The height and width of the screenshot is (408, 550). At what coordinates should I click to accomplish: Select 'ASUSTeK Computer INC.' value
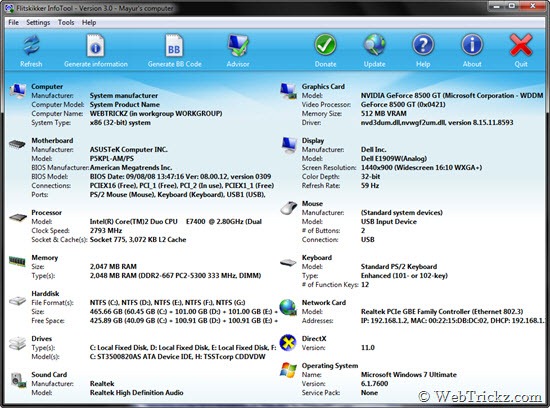pyautogui.click(x=128, y=149)
